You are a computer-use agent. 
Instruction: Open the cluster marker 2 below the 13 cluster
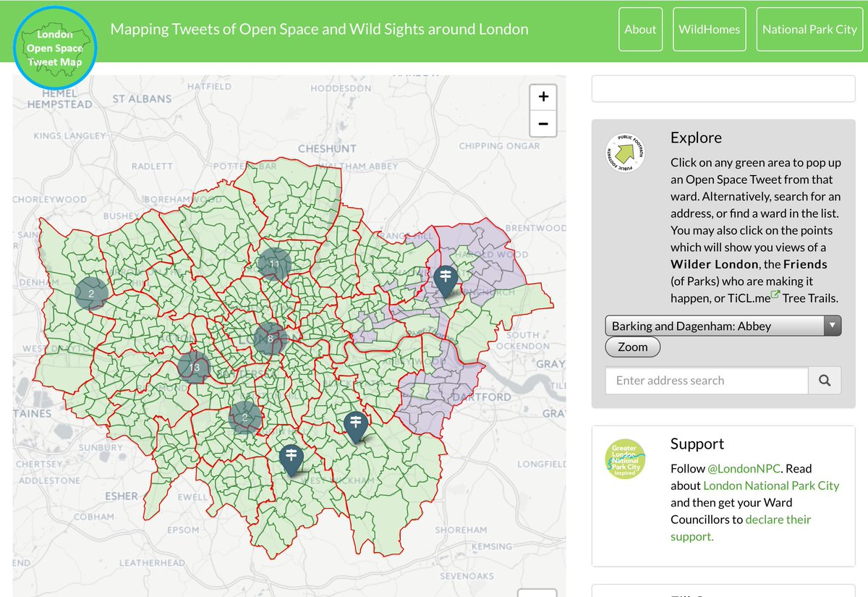[x=245, y=417]
